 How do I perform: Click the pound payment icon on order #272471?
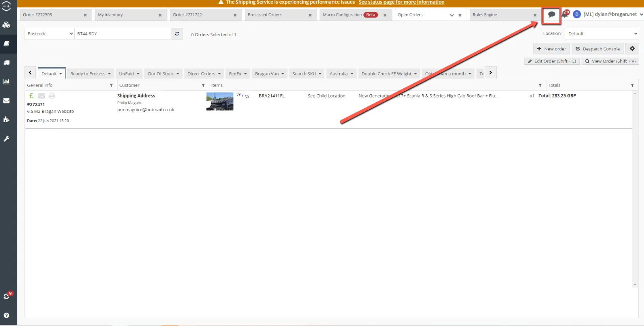coord(31,96)
